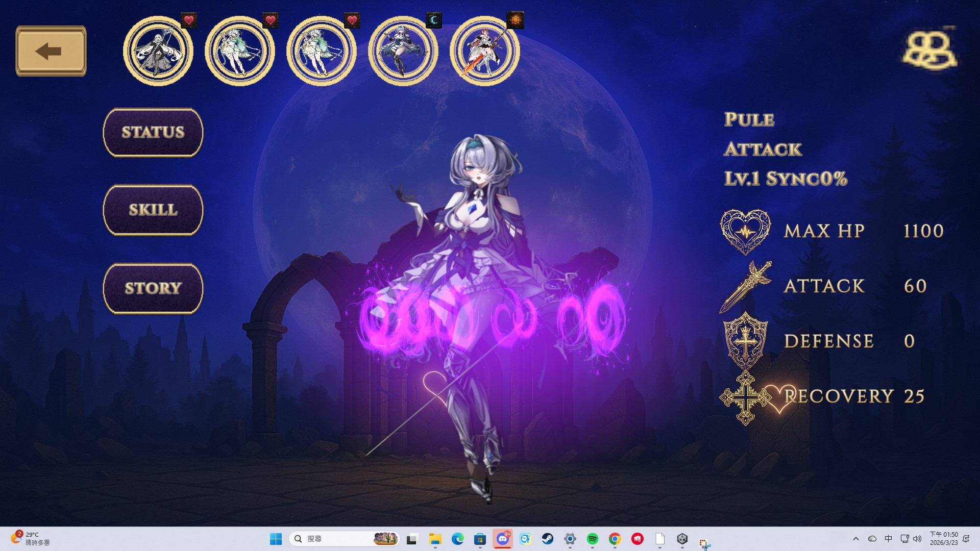
Task: Click the interlocked rings emblem icon
Action: coord(929,49)
